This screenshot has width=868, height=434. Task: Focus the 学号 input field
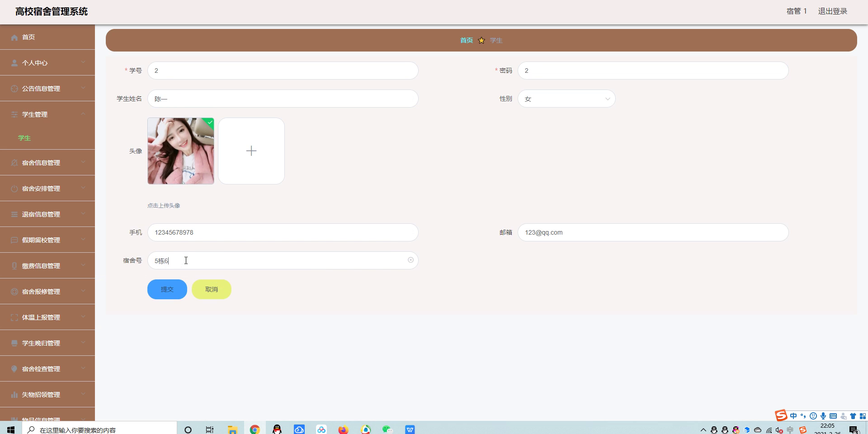coord(283,71)
